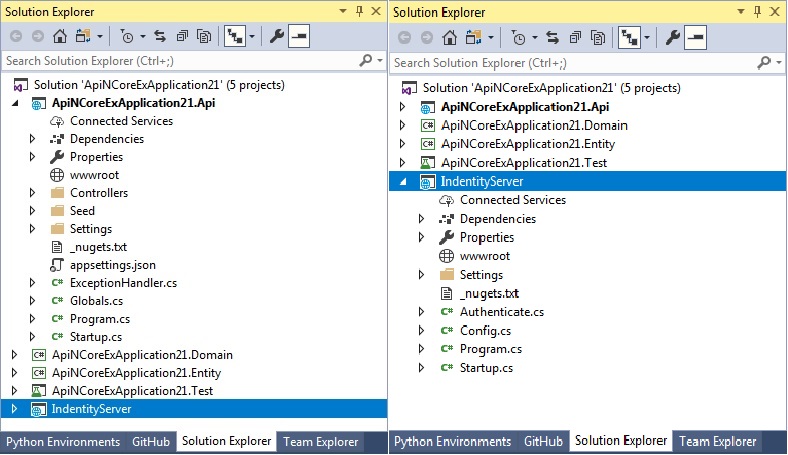Switch to Team Explorer tab in left panel

point(320,441)
